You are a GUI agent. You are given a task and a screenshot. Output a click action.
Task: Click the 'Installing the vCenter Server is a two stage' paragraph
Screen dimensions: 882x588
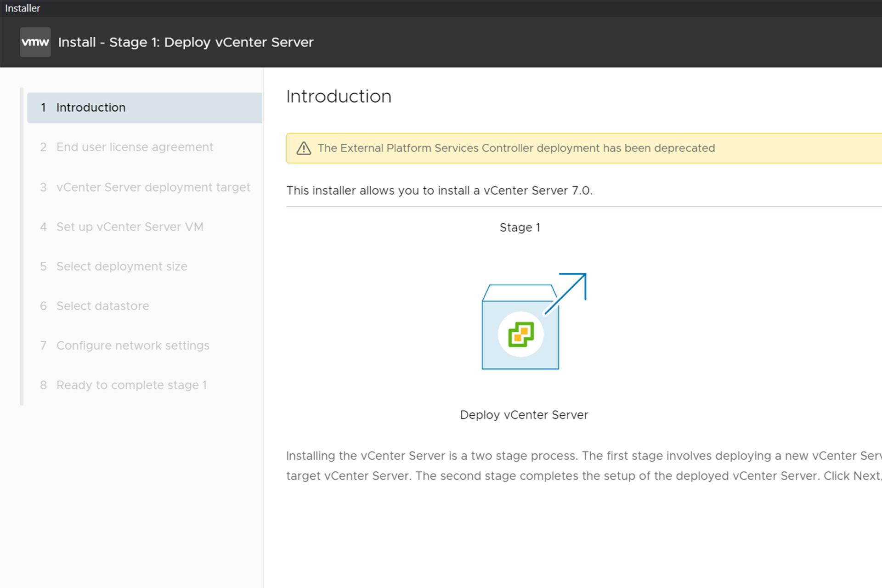(584, 466)
